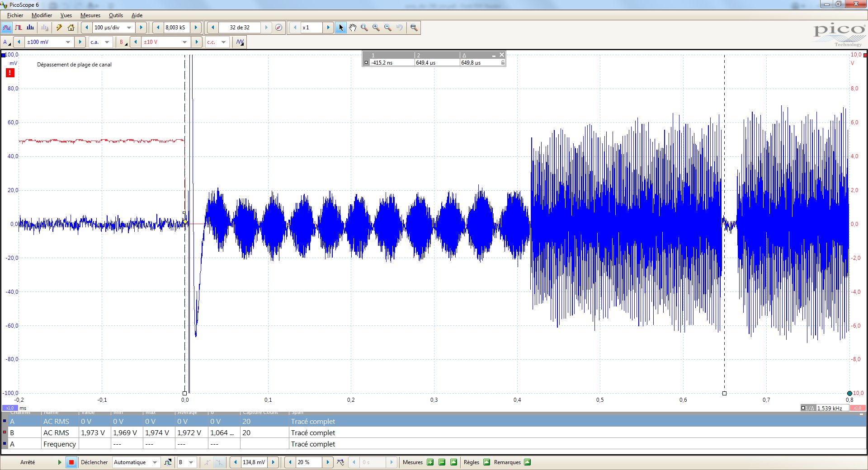Increase timebase with right arrow
This screenshot has height=470, width=868.
point(141,28)
